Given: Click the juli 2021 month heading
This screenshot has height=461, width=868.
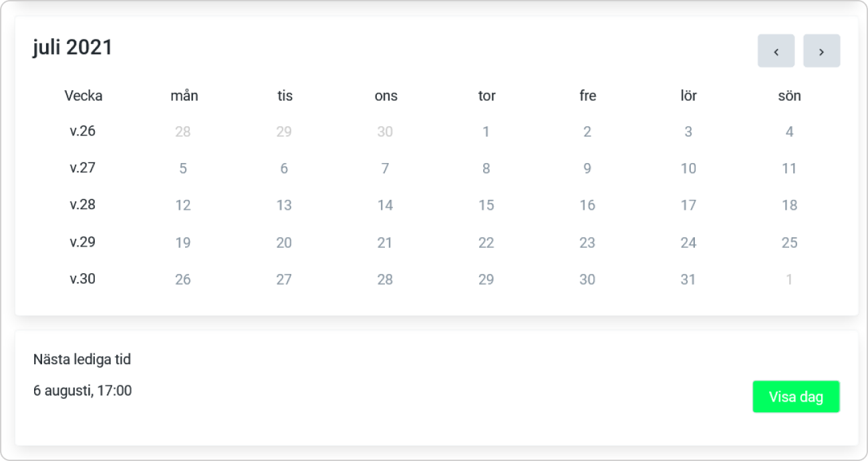Looking at the screenshot, I should coord(73,47).
